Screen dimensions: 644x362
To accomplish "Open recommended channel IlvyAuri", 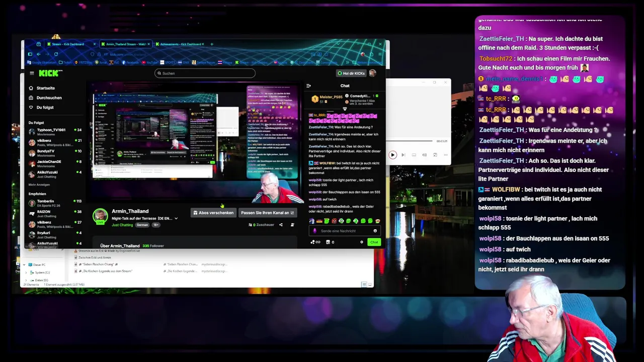I will (55, 235).
